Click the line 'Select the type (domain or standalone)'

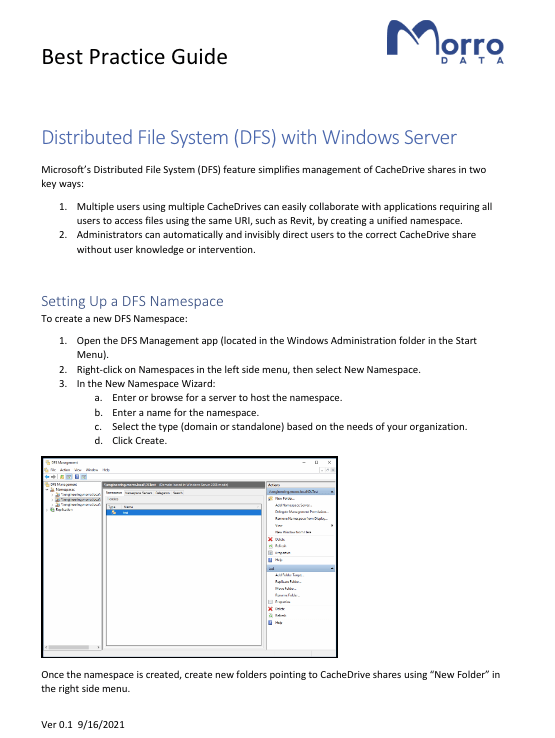coord(290,427)
